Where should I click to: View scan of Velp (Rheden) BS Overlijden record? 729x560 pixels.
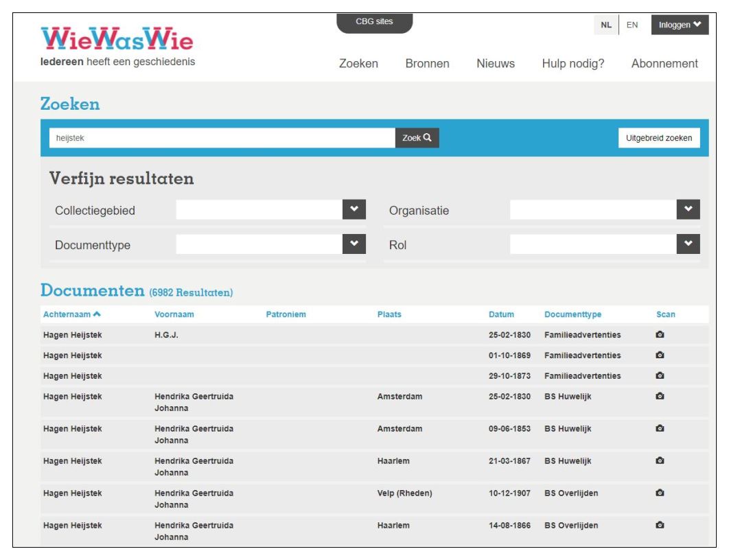pos(660,493)
